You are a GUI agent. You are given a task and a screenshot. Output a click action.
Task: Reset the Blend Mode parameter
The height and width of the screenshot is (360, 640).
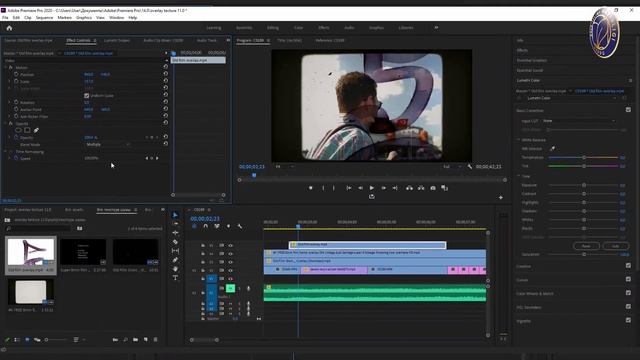coord(166,144)
